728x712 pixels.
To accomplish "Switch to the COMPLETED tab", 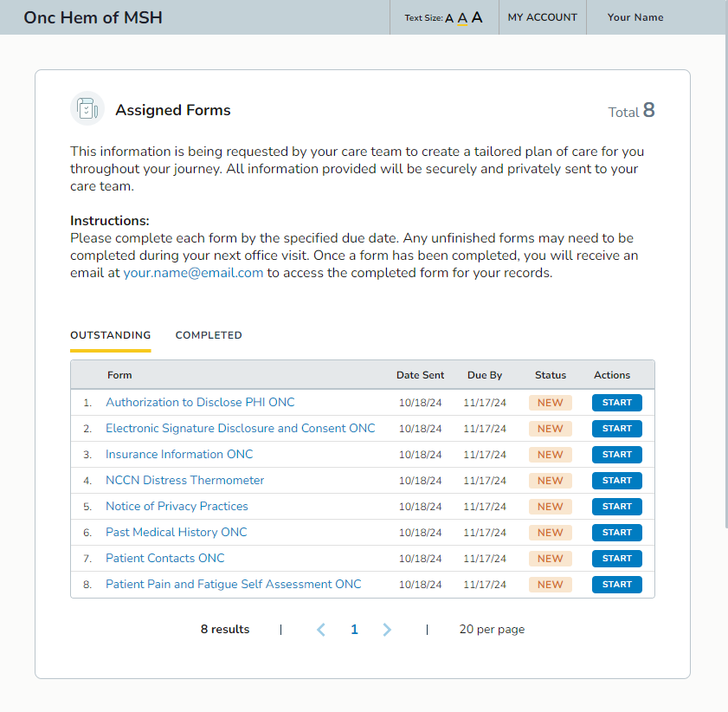I will (209, 335).
